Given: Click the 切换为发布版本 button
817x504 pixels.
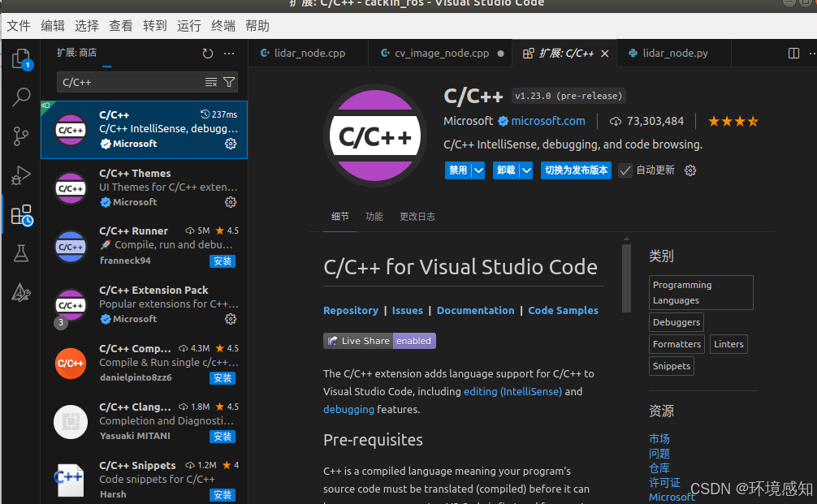Looking at the screenshot, I should point(576,170).
